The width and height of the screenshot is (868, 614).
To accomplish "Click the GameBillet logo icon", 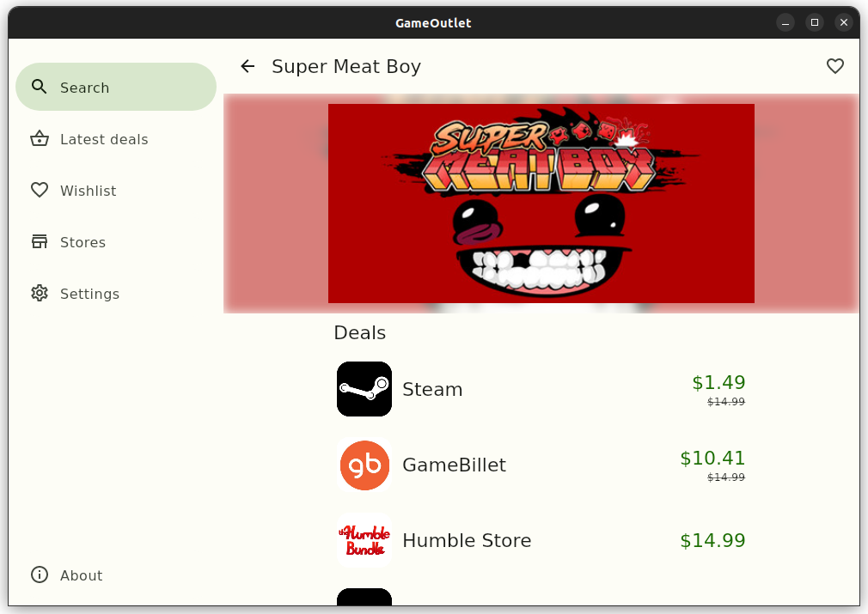I will coord(364,465).
